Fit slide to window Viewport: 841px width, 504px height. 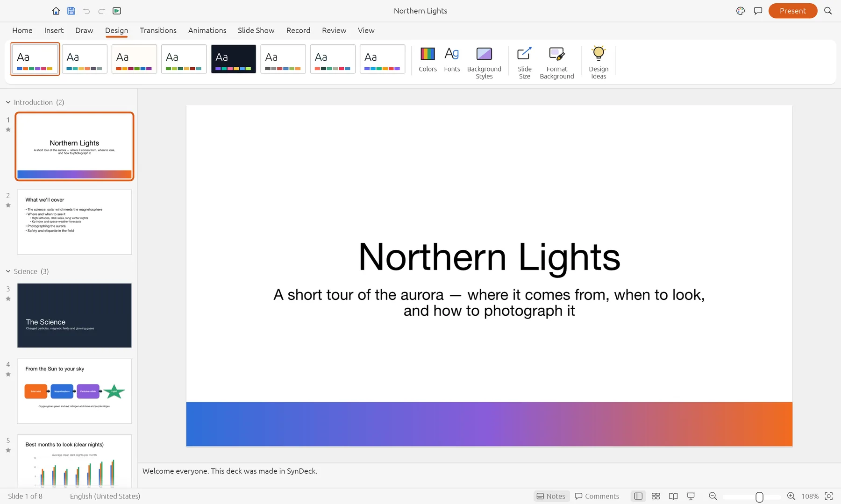[829, 496]
